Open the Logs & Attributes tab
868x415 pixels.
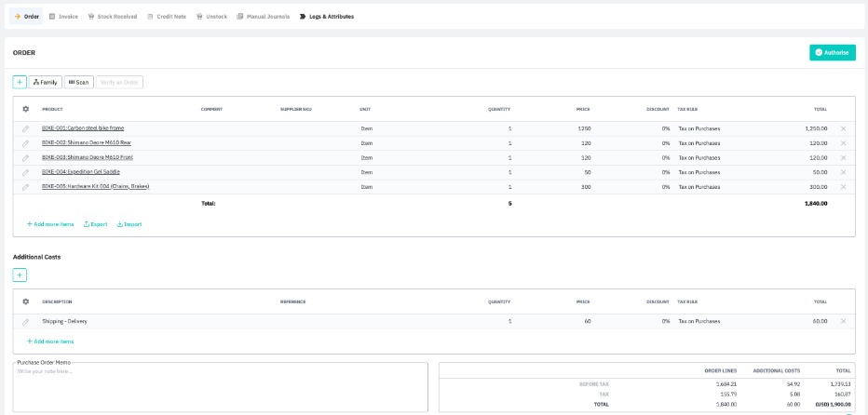point(327,16)
